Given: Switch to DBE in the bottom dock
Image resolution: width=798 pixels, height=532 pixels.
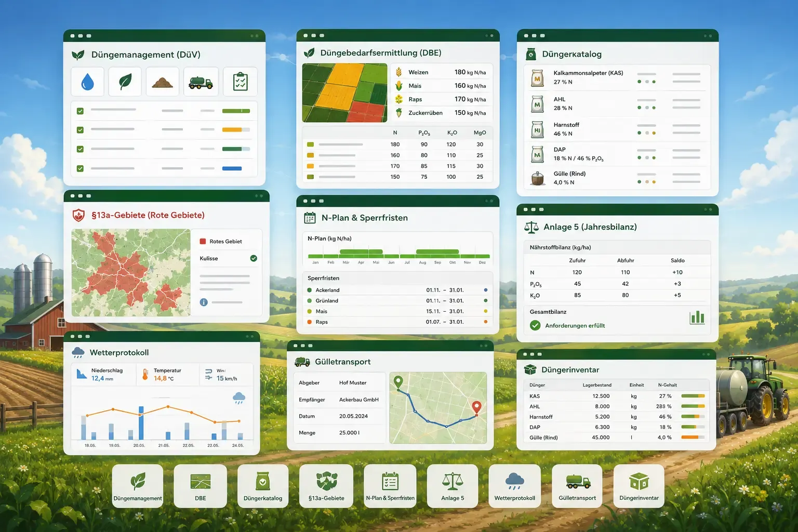Looking at the screenshot, I should [x=201, y=486].
